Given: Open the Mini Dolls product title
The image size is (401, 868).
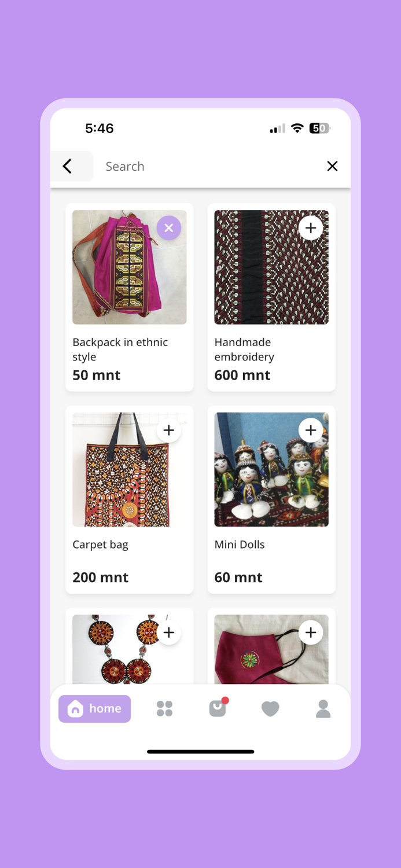Looking at the screenshot, I should point(240,545).
